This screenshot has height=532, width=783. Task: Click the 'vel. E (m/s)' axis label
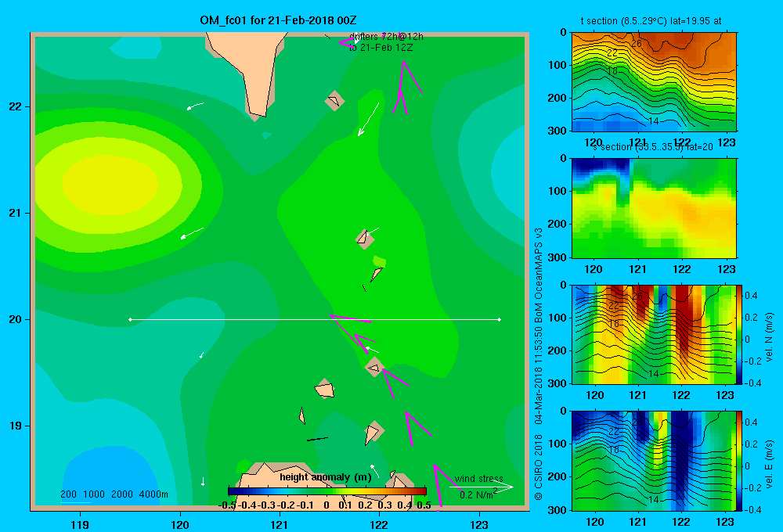770,464
